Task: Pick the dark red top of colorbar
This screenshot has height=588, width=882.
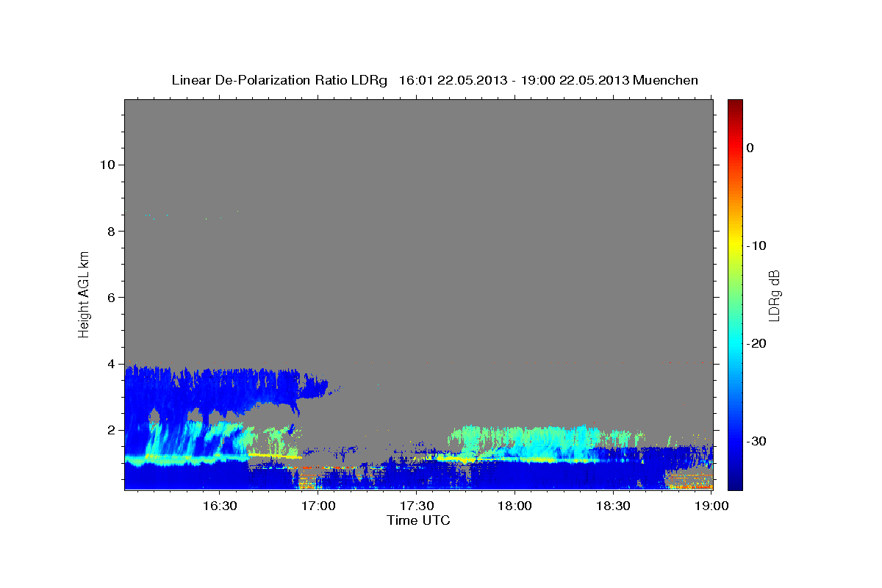Action: tap(735, 104)
